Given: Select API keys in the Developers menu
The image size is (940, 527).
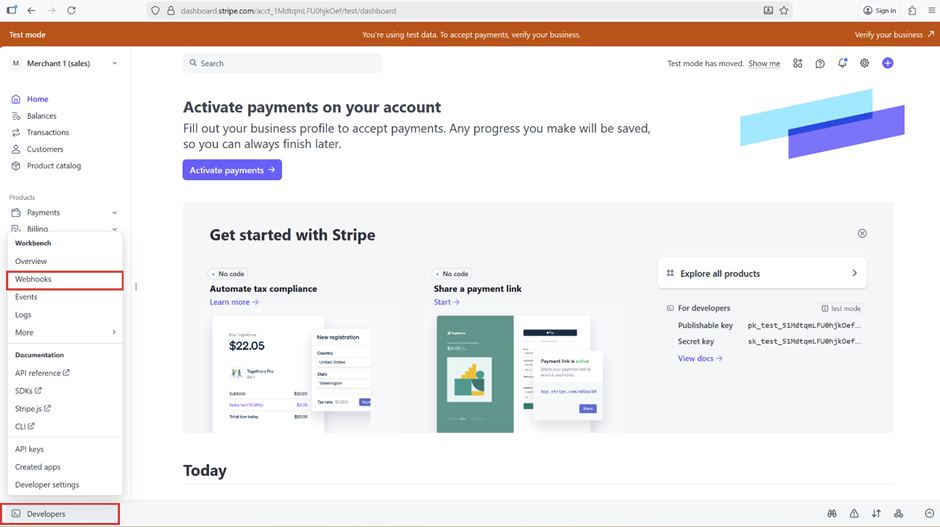Looking at the screenshot, I should [29, 449].
